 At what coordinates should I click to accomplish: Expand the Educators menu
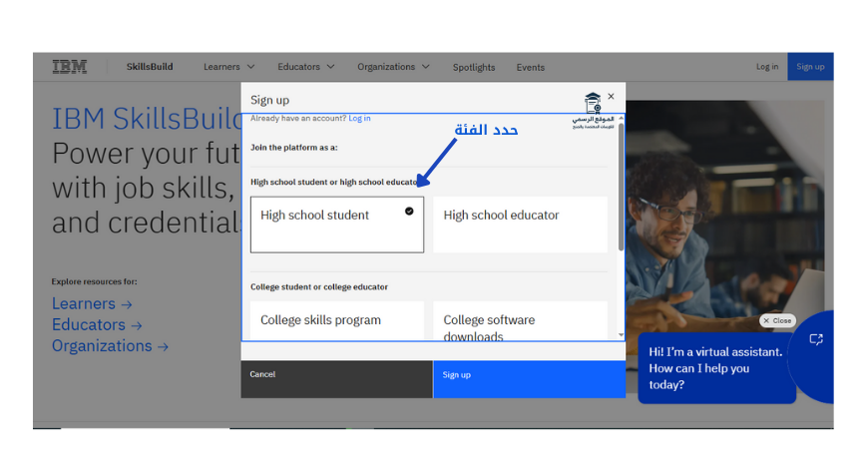(305, 67)
